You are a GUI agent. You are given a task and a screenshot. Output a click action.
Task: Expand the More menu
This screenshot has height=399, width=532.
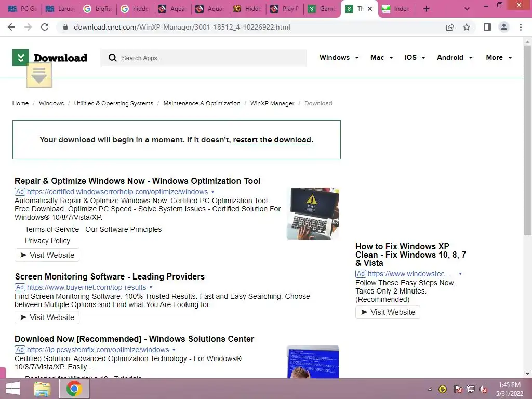499,57
